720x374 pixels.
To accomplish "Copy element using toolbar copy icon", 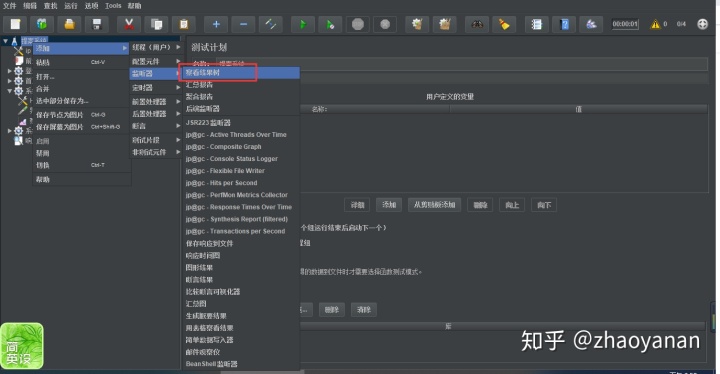I will coord(157,24).
